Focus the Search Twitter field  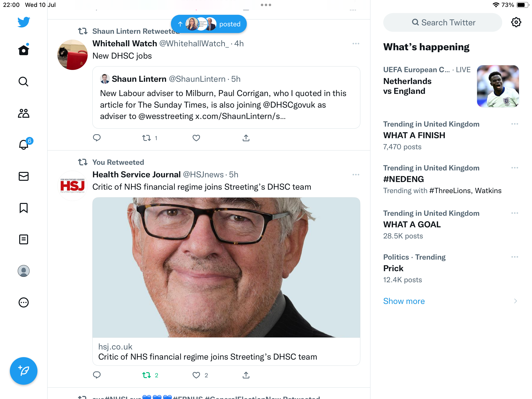[443, 22]
